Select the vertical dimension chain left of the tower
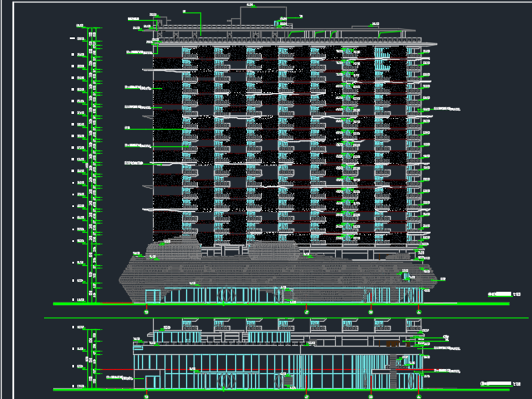Image resolution: width=532 pixels, height=399 pixels. (x=91, y=166)
